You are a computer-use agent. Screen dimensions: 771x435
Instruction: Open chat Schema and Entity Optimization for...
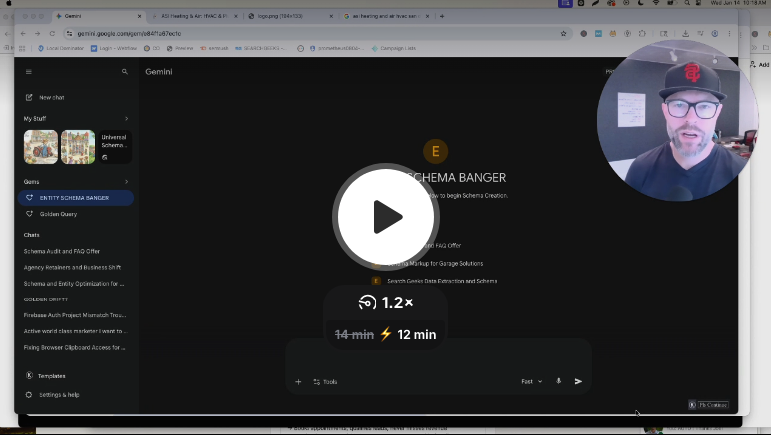click(74, 284)
